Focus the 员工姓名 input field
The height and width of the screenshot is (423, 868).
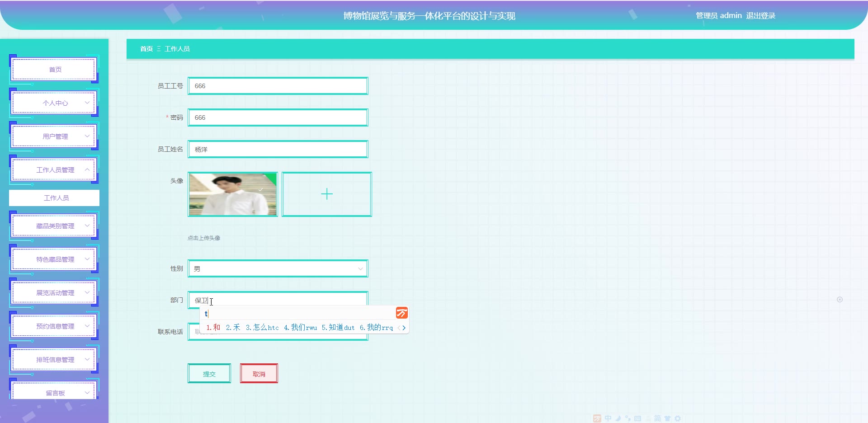(278, 149)
